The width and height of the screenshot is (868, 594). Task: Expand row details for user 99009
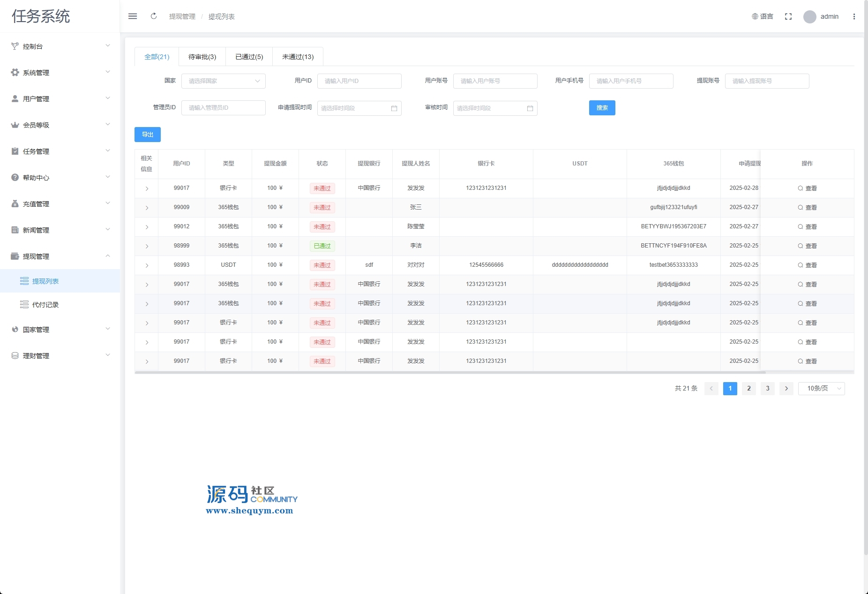[x=147, y=208]
